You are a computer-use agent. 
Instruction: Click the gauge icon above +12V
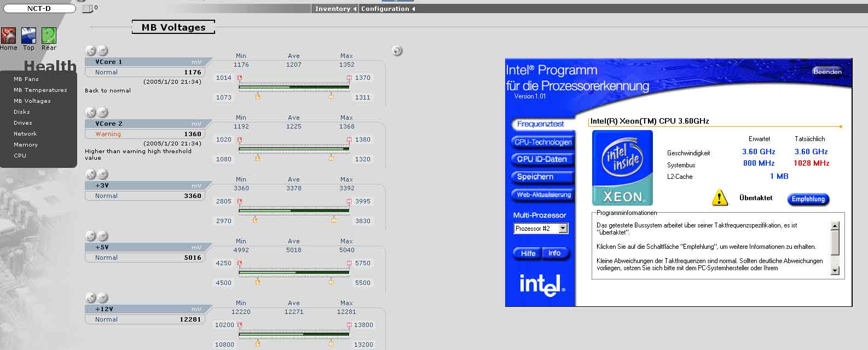[x=91, y=297]
